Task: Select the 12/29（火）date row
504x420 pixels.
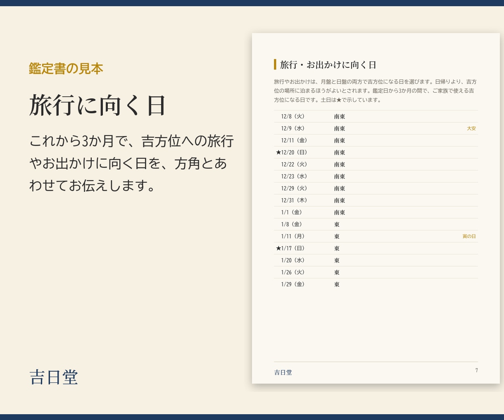Action: pos(376,189)
